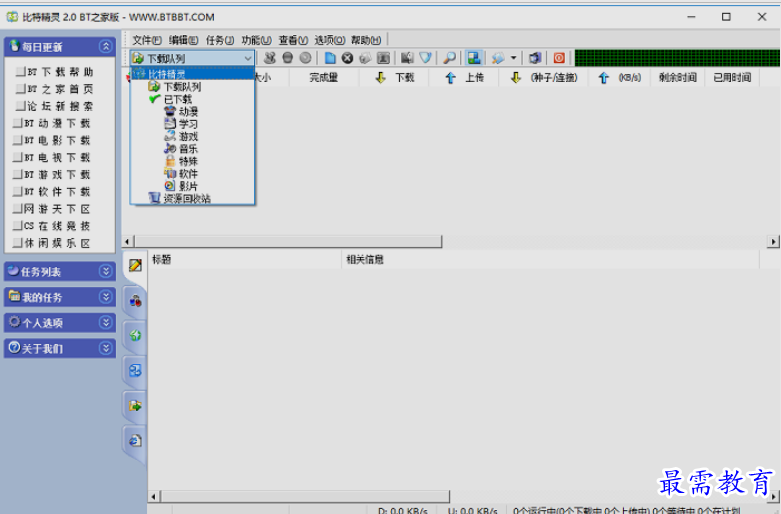Click the blue shield toolbar icon
Image resolution: width=781 pixels, height=514 pixels.
coord(425,58)
